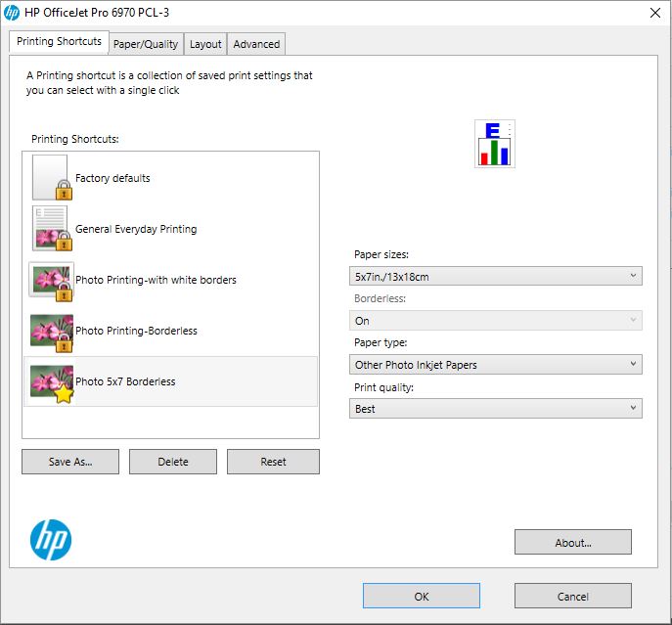Select "Photo Printing-with white borders" text
The width and height of the screenshot is (672, 625).
156,280
